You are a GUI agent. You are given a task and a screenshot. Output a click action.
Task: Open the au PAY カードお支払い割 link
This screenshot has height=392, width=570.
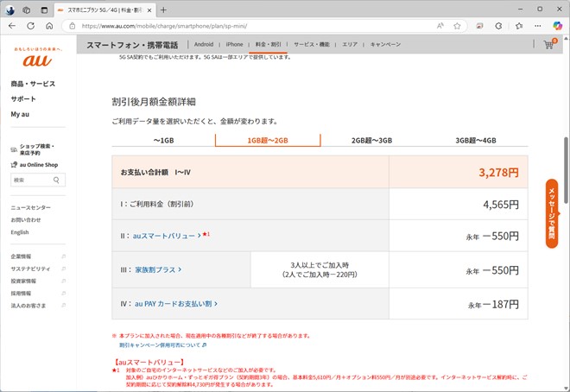[176, 304]
